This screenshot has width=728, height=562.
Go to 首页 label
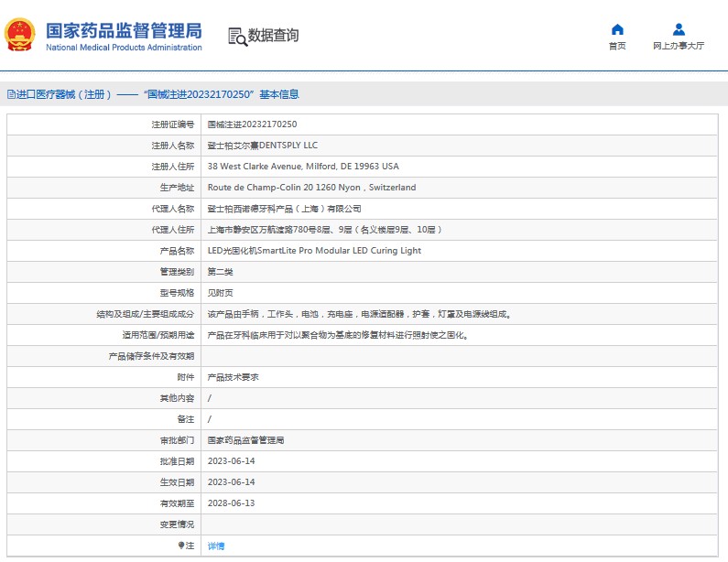tap(617, 46)
